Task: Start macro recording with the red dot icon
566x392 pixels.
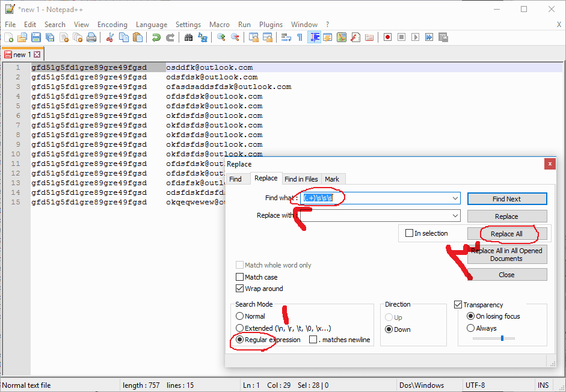Action: pyautogui.click(x=387, y=37)
